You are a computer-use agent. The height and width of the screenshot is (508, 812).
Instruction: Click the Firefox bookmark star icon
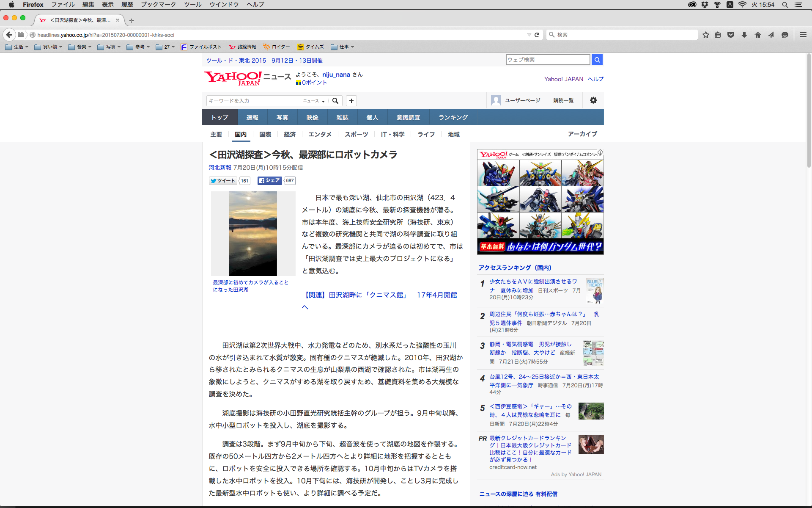click(705, 35)
